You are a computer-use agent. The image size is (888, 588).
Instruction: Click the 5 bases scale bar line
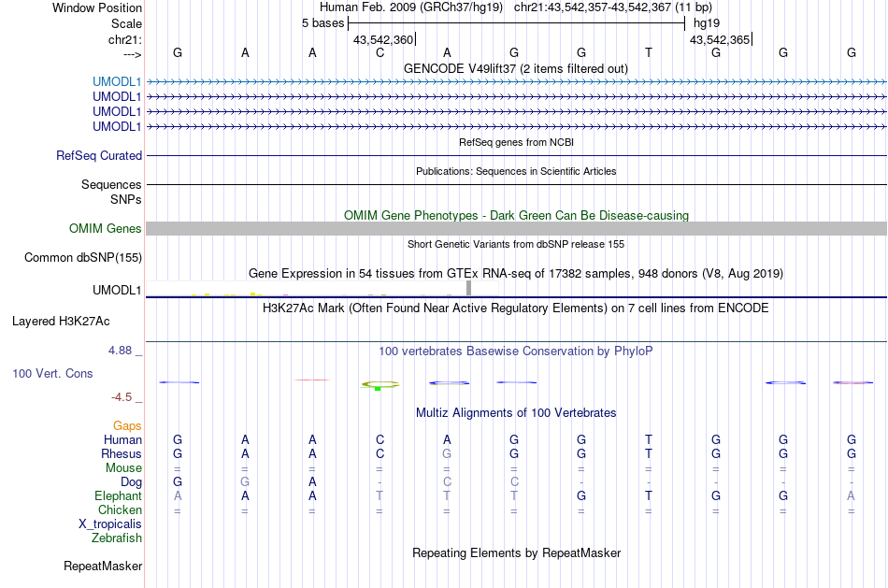517,23
